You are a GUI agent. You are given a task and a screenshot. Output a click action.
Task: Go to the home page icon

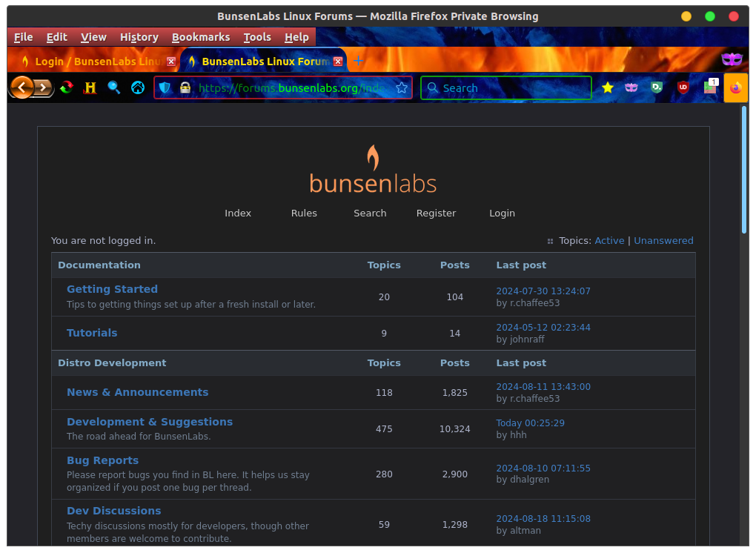[x=138, y=87]
